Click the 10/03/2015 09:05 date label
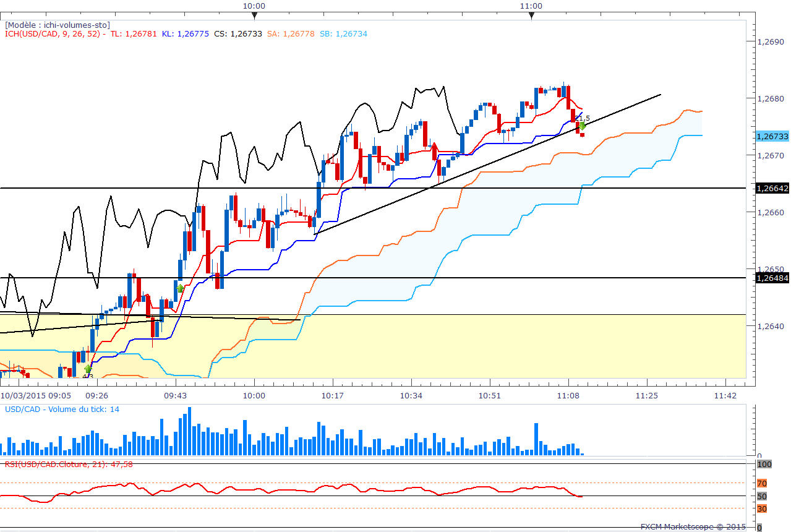791x532 pixels. [35, 395]
